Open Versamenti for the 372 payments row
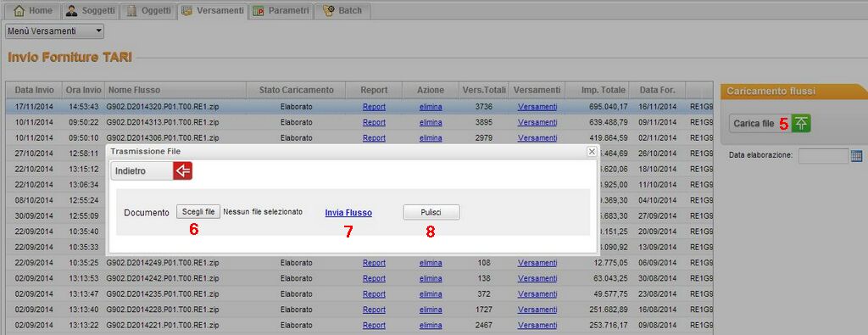 537,294
